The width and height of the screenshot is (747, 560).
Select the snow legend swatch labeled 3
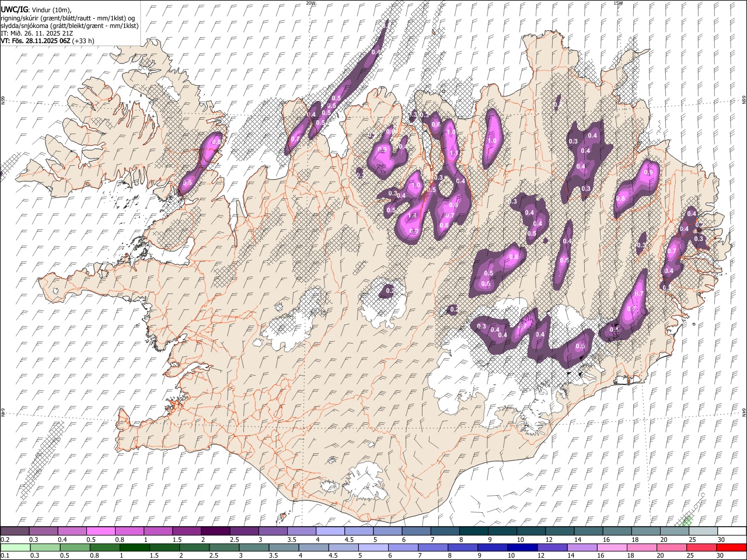273,531
